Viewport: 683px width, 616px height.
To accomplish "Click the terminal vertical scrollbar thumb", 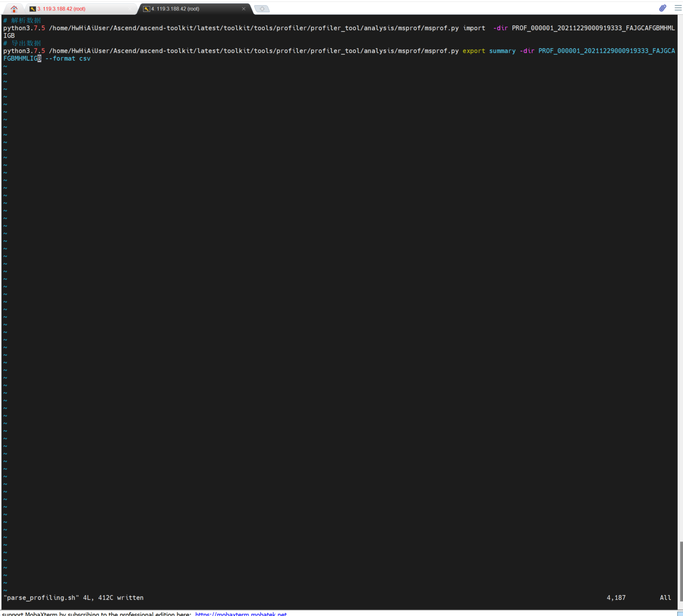I will (681, 571).
